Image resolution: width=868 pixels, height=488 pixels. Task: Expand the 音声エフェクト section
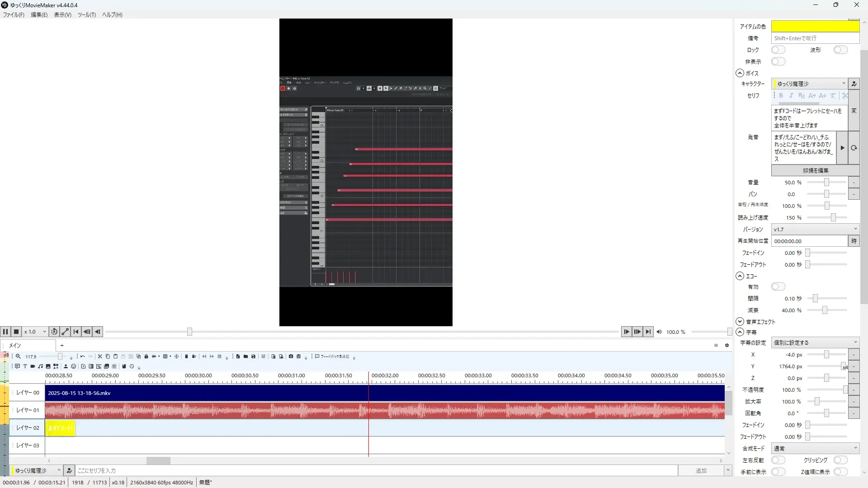tap(740, 322)
